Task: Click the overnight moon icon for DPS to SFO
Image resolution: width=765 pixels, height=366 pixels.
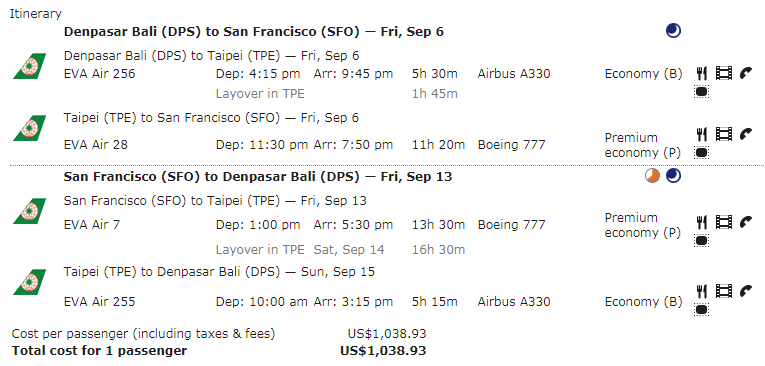Action: (673, 31)
